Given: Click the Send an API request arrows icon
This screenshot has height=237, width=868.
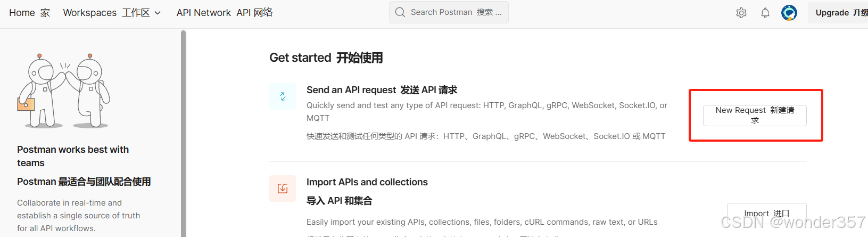Looking at the screenshot, I should click(x=283, y=96).
